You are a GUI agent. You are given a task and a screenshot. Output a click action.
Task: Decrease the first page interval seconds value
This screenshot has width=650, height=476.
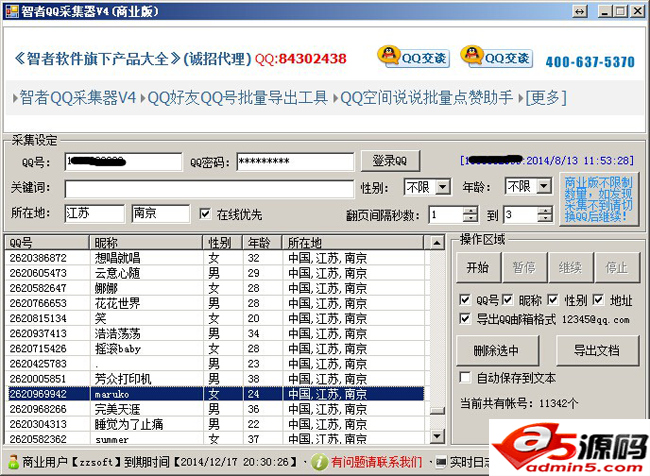click(470, 219)
